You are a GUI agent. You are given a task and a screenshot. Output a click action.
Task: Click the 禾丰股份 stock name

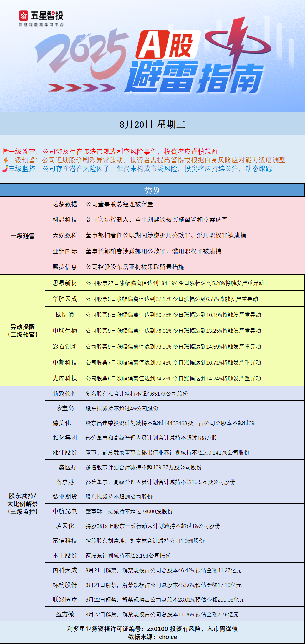coord(65,555)
